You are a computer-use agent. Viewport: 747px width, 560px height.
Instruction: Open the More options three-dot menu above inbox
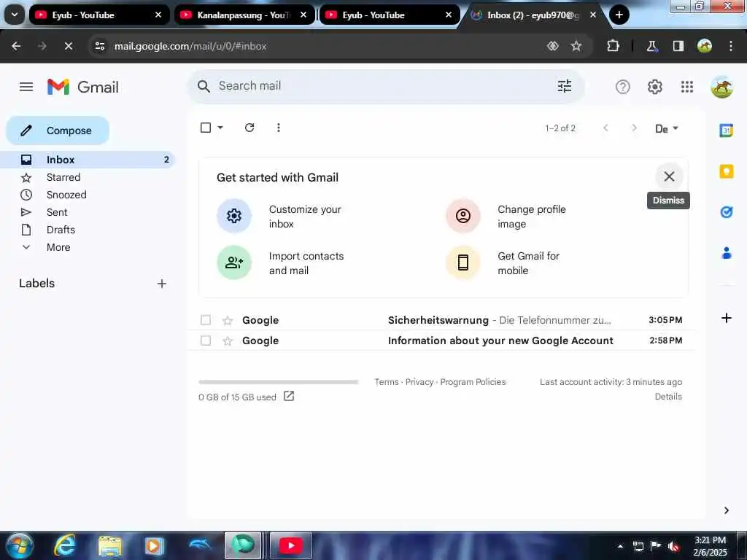coord(278,128)
